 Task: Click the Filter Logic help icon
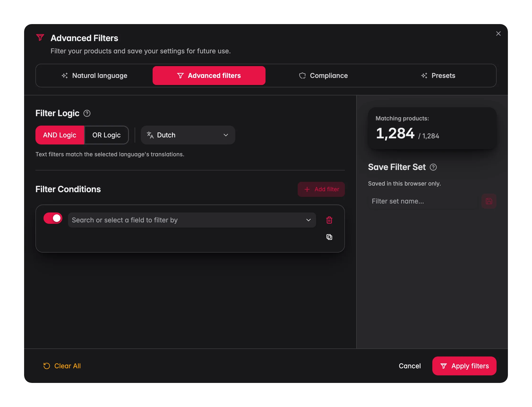[x=87, y=113]
